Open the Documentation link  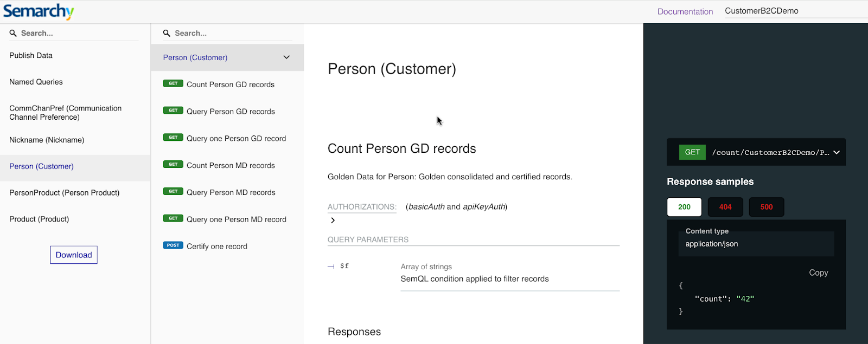pyautogui.click(x=685, y=11)
